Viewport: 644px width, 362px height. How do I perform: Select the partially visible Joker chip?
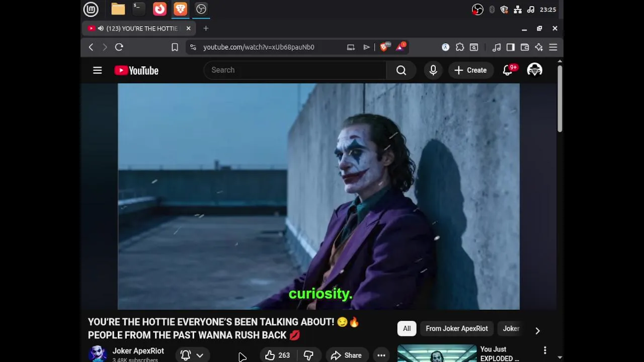pos(511,328)
